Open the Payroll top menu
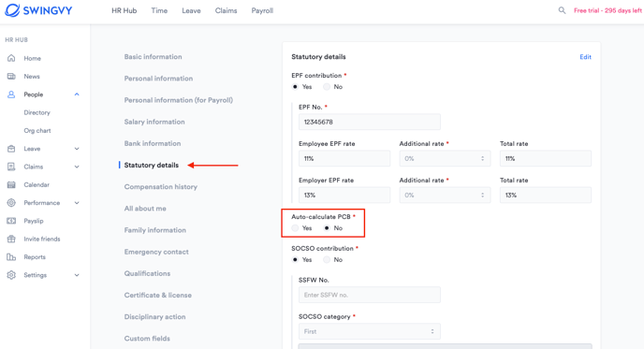The width and height of the screenshot is (644, 349). pos(262,10)
